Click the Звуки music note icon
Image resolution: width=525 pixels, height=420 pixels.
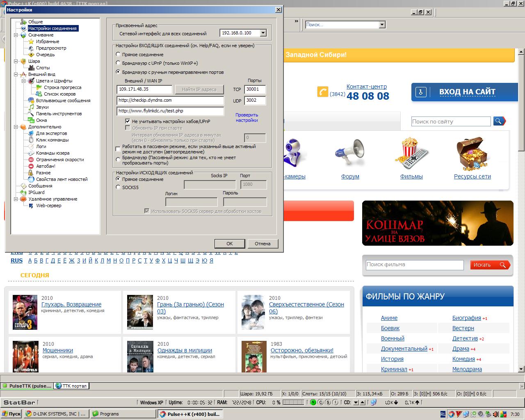pyautogui.click(x=31, y=107)
